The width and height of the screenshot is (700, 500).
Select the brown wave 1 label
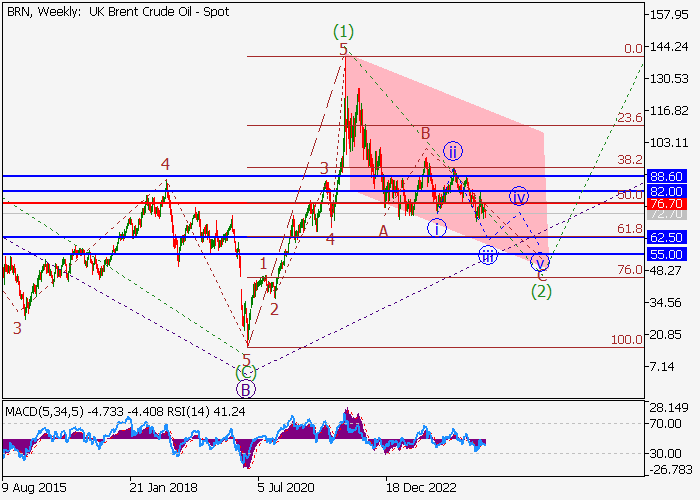[263, 263]
